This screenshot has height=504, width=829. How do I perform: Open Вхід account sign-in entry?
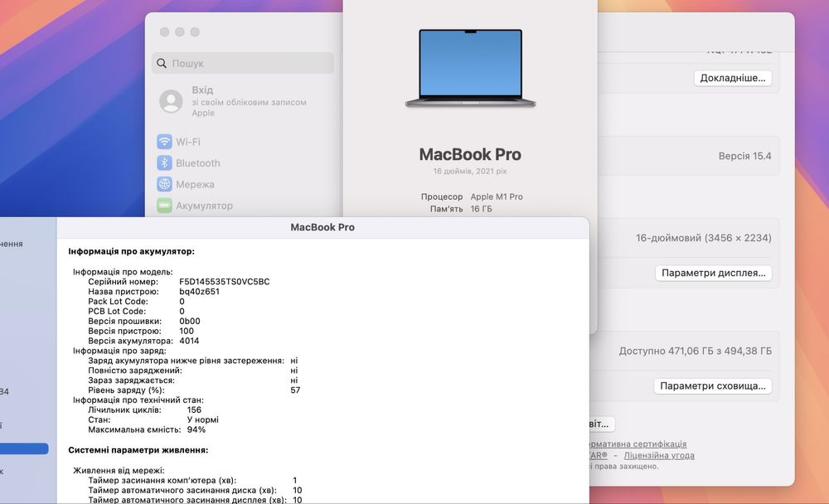(243, 101)
